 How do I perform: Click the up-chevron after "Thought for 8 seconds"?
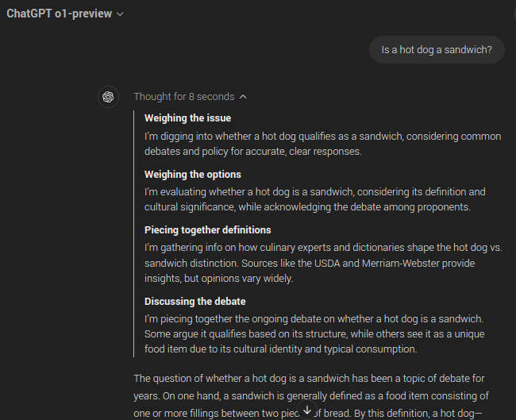click(243, 97)
